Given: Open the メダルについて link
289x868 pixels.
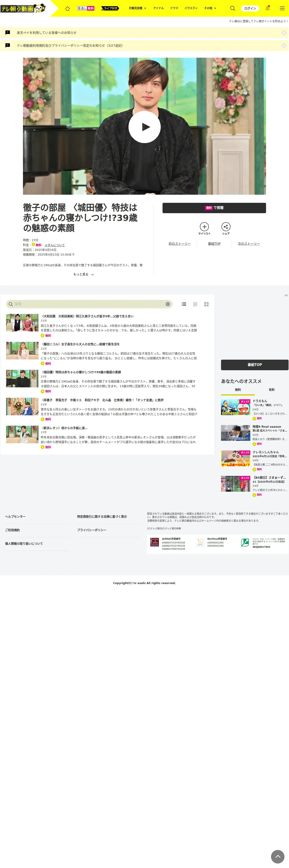Looking at the screenshot, I should pos(54,245).
